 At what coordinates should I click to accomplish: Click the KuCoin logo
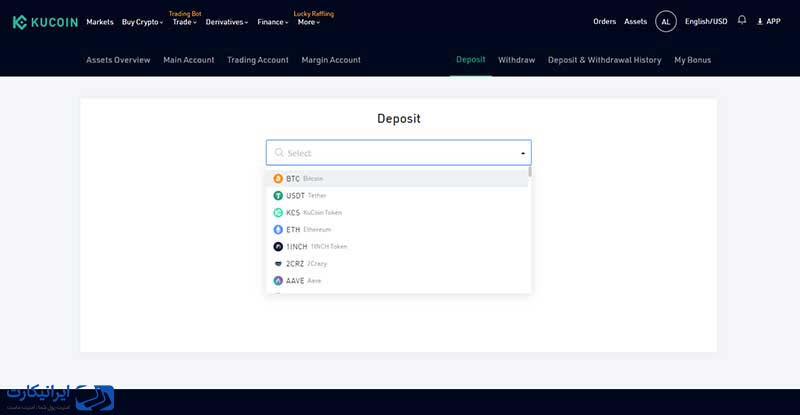click(45, 22)
